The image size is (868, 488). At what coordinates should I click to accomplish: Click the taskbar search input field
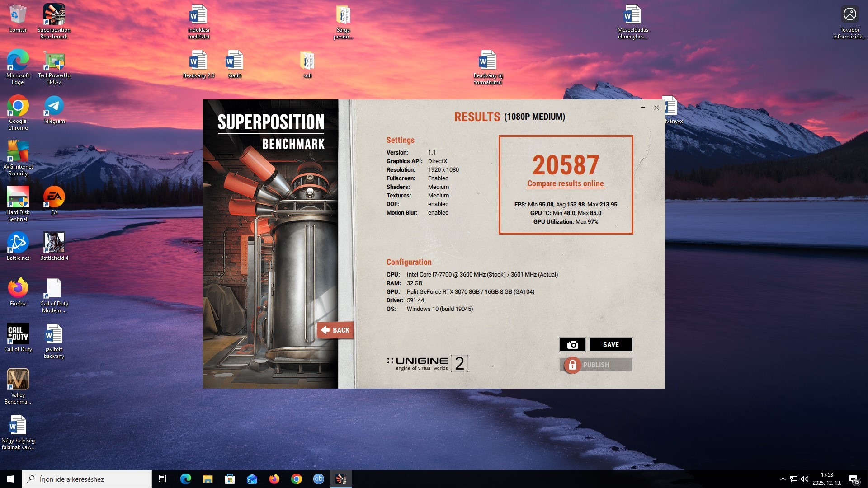point(87,479)
